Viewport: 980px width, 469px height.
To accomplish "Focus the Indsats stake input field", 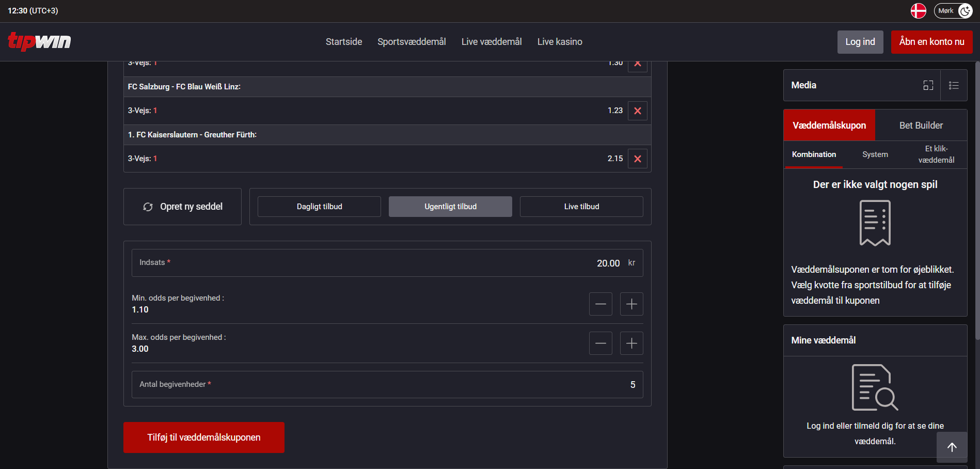I will coord(387,263).
